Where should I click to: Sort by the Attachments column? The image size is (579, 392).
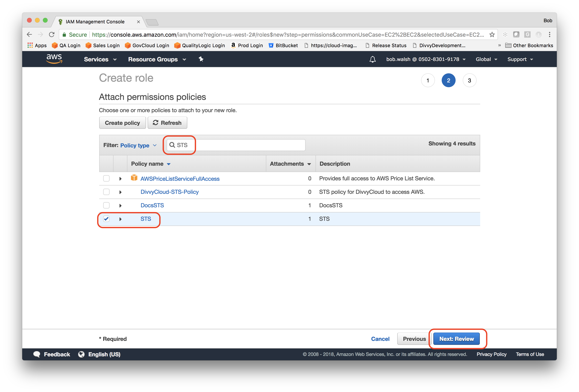(290, 164)
